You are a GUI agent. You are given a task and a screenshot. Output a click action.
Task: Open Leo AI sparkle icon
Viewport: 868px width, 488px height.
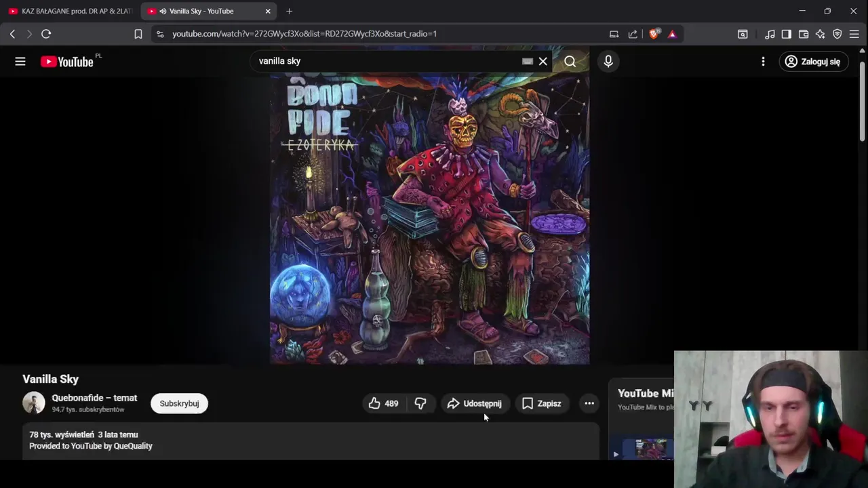click(x=821, y=34)
